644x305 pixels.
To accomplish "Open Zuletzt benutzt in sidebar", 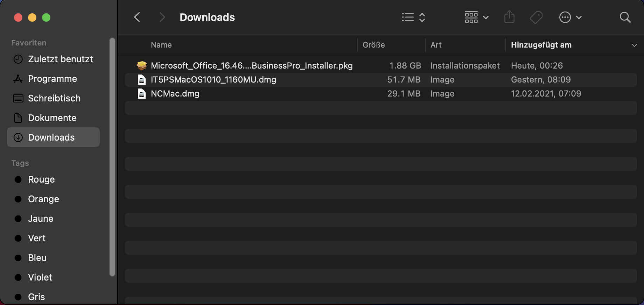I will coord(53,59).
